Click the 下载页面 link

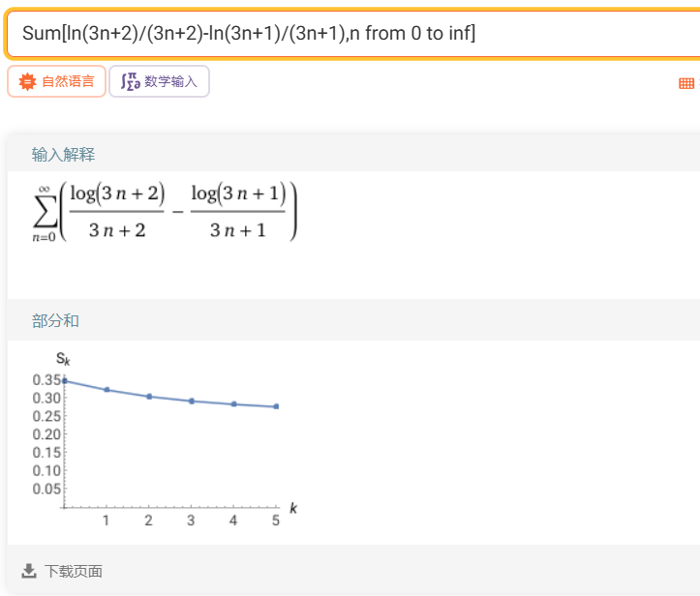tap(74, 571)
